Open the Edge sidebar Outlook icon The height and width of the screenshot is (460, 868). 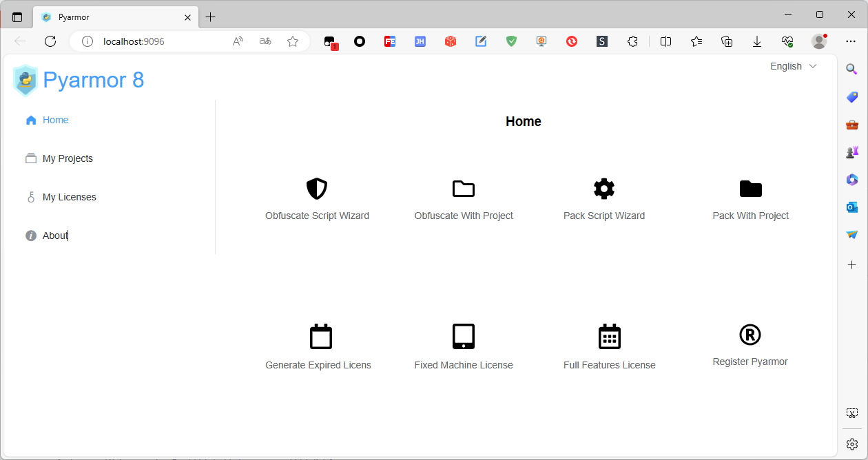(852, 207)
